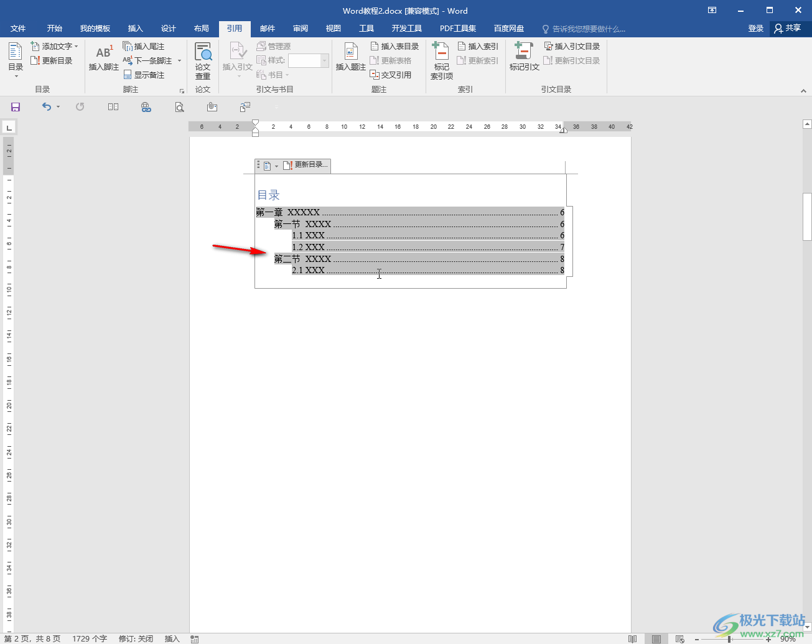Viewport: 812px width, 644px height.
Task: Expand the 添加文字 dropdown arrow
Action: tap(77, 46)
